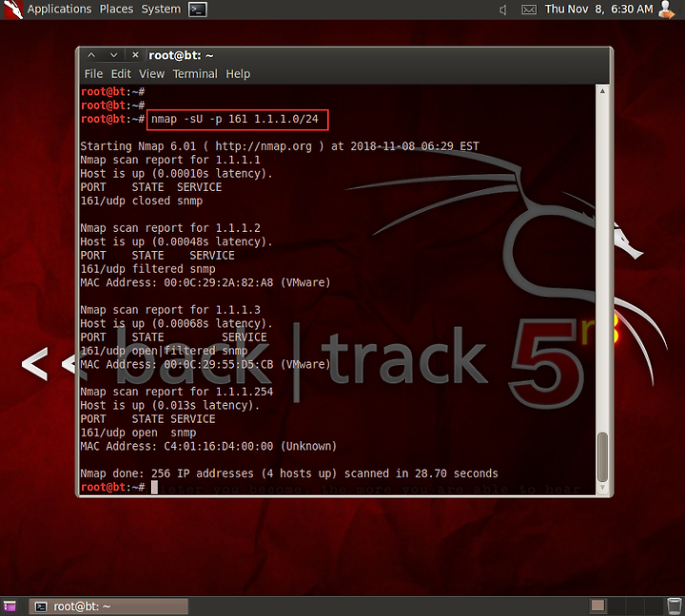The image size is (685, 616).
Task: Click the clock showing Thu Nov 8
Action: pos(599,9)
